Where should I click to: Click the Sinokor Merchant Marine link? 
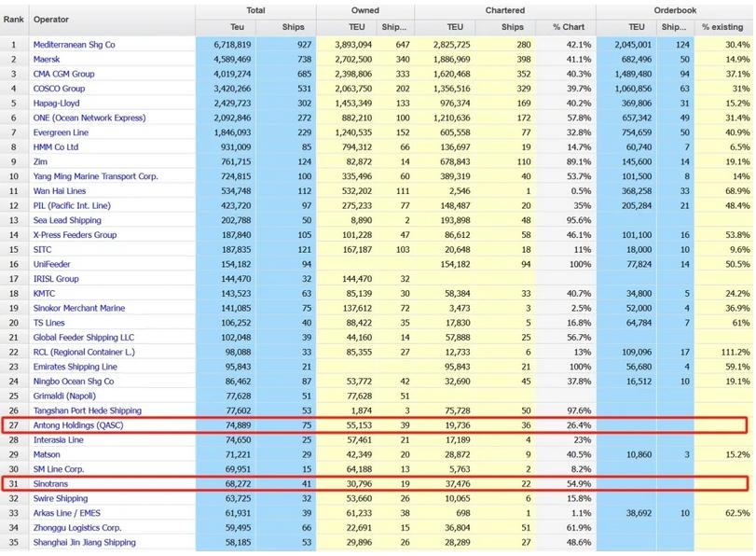(x=79, y=308)
